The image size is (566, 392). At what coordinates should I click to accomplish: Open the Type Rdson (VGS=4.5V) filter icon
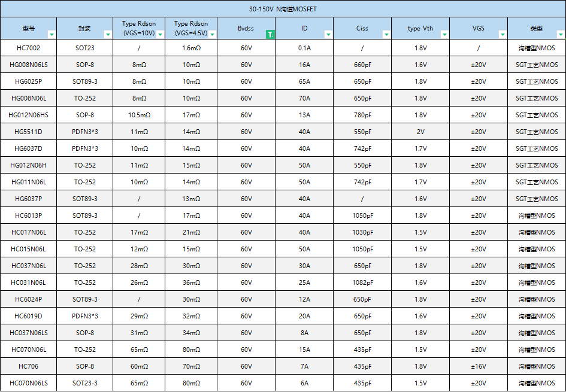click(213, 33)
